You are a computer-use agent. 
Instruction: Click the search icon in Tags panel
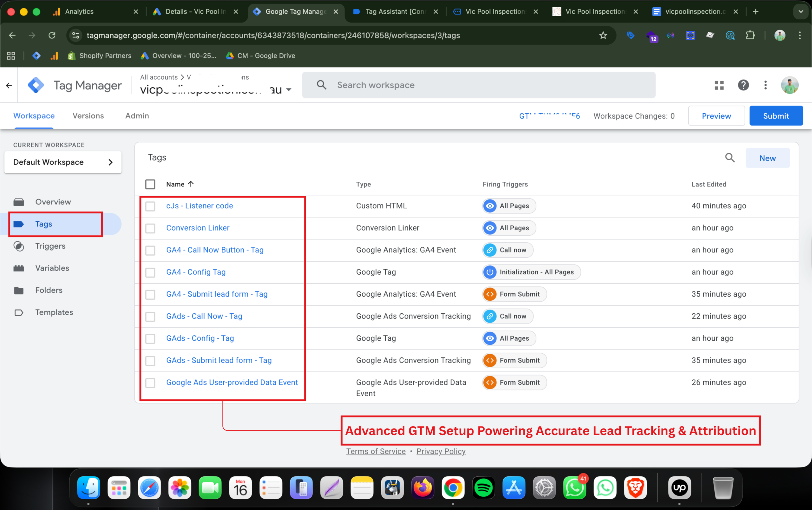click(x=730, y=158)
